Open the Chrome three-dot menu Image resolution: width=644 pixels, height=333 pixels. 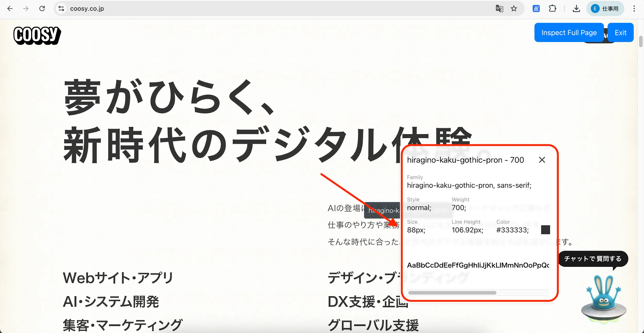click(x=634, y=8)
